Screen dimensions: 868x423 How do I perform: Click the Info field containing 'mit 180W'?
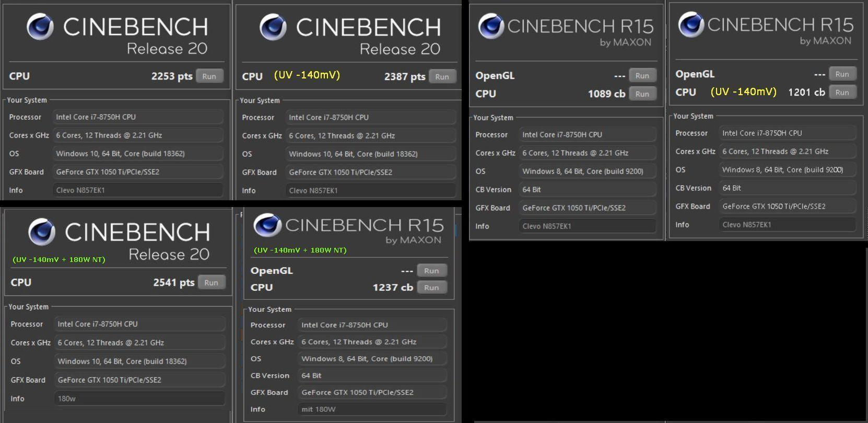(373, 409)
